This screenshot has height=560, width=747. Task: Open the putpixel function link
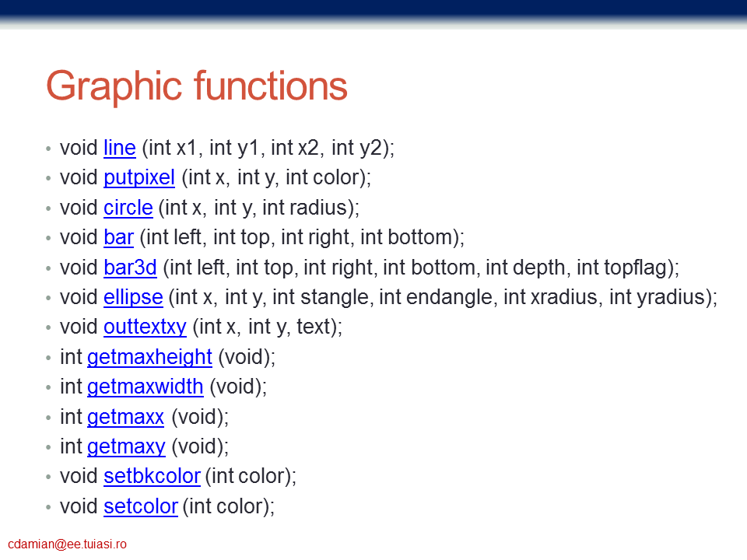pos(139,177)
